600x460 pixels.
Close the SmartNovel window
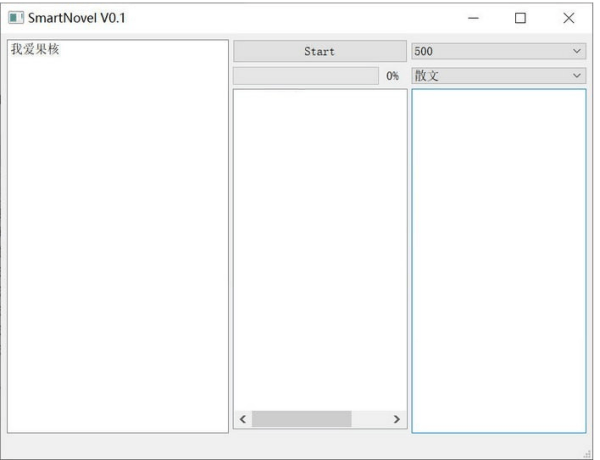tap(569, 18)
